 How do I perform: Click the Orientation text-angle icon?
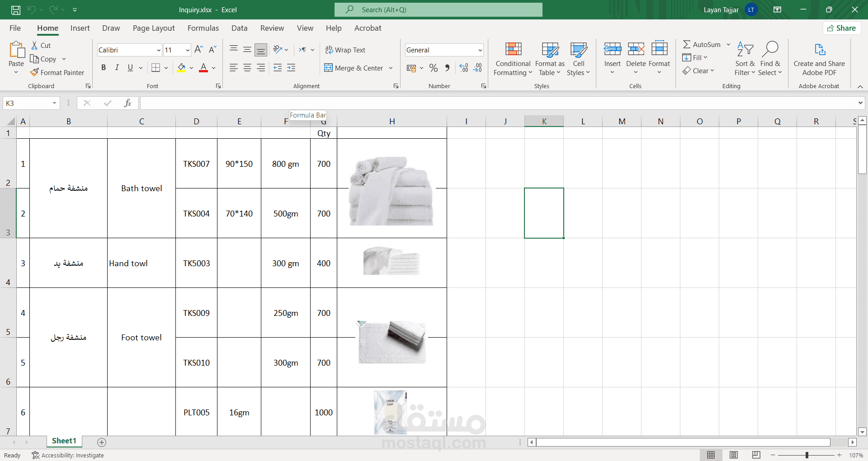tap(278, 50)
